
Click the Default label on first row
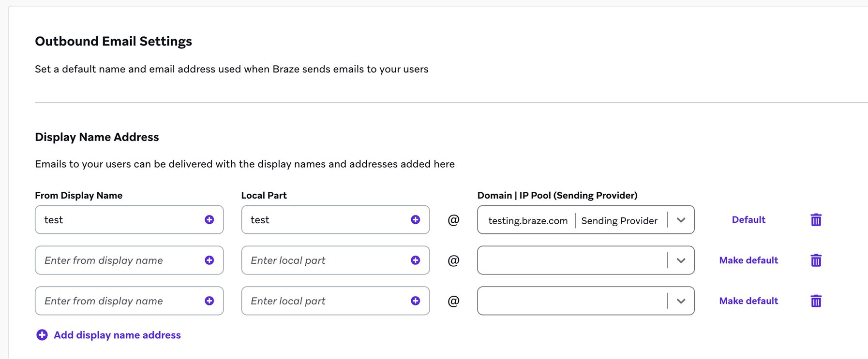click(x=748, y=220)
